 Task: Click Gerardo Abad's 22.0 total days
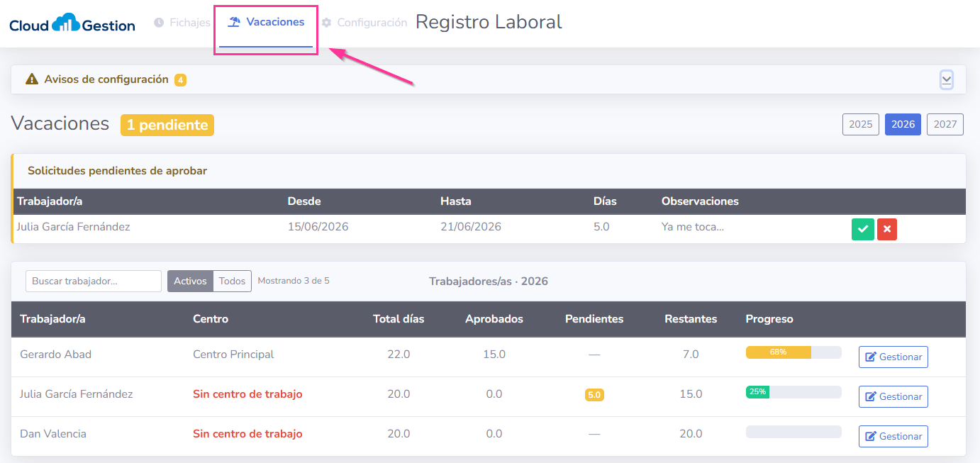click(399, 355)
